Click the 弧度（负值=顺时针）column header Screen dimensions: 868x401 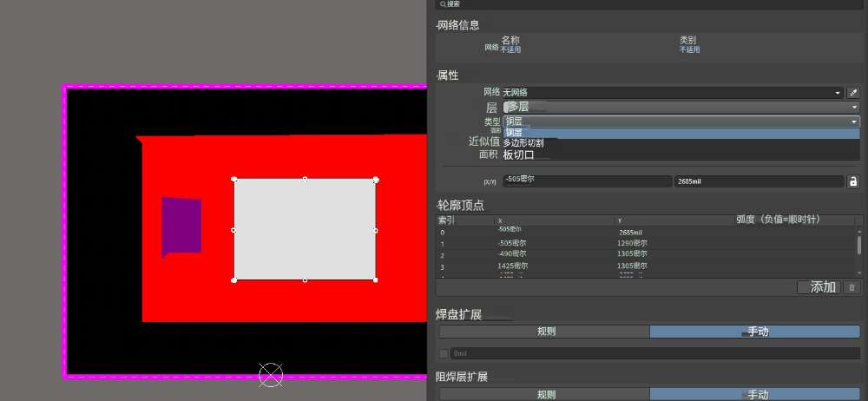pos(778,220)
